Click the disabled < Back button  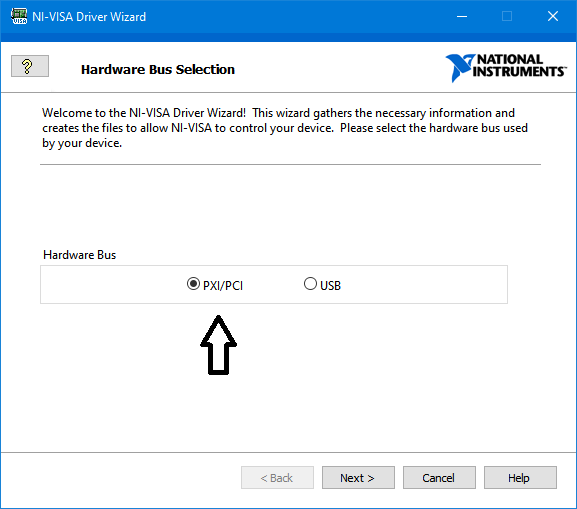[277, 478]
